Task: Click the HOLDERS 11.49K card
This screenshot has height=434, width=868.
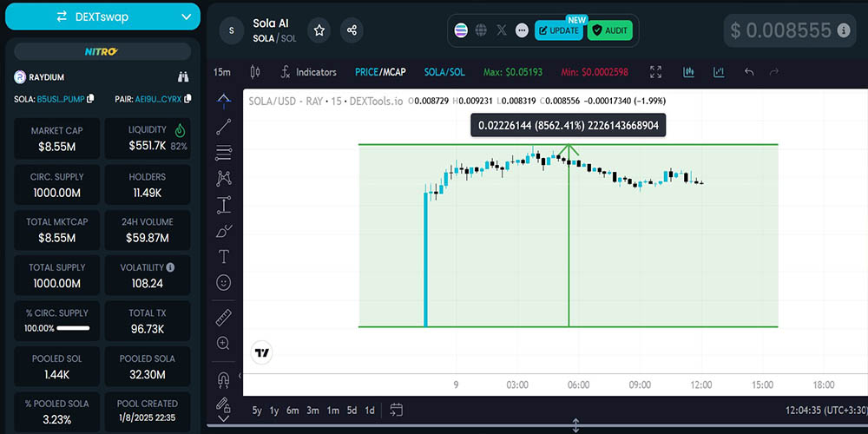Action: pos(148,184)
